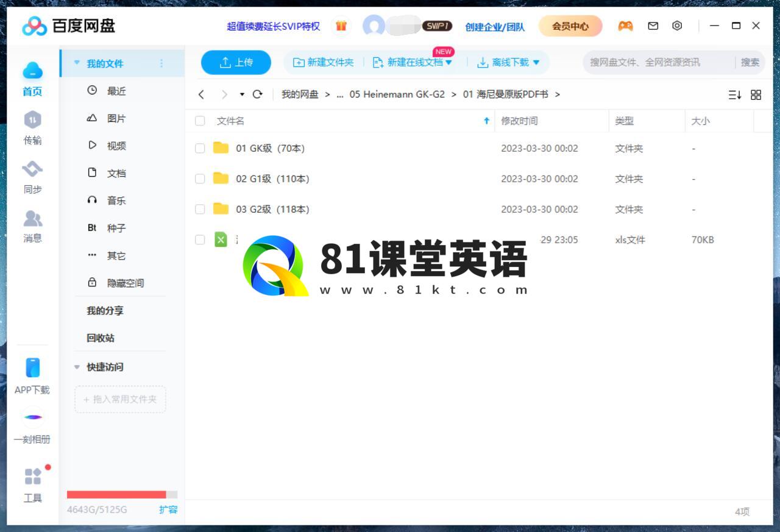Click the Baidu Netdisk logo
The width and height of the screenshot is (780, 532).
tap(69, 26)
